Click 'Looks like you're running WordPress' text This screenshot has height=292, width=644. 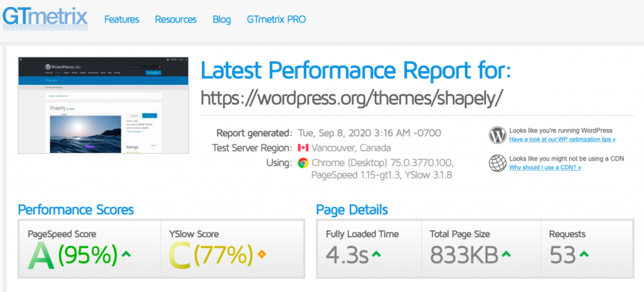click(560, 130)
